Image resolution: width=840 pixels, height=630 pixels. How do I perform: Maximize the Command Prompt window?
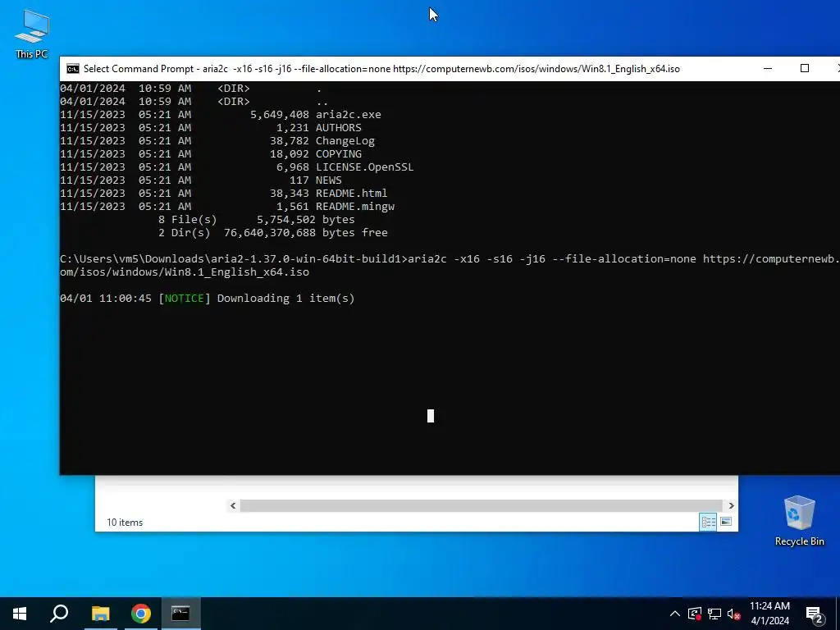(804, 69)
